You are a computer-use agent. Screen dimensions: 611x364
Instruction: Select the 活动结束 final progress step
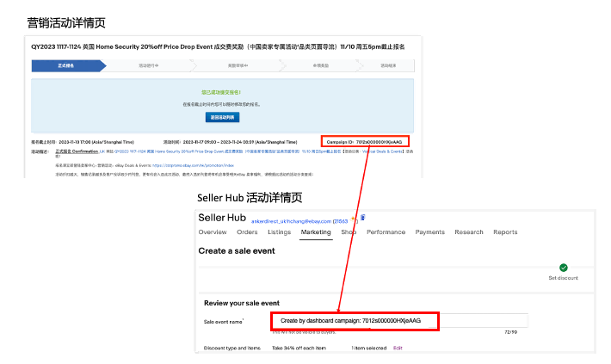tap(388, 66)
